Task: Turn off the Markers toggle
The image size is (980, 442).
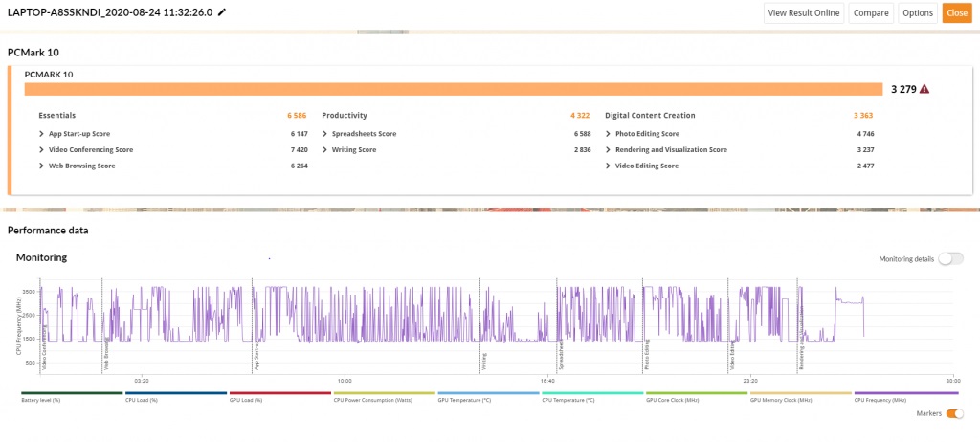Action: click(954, 414)
